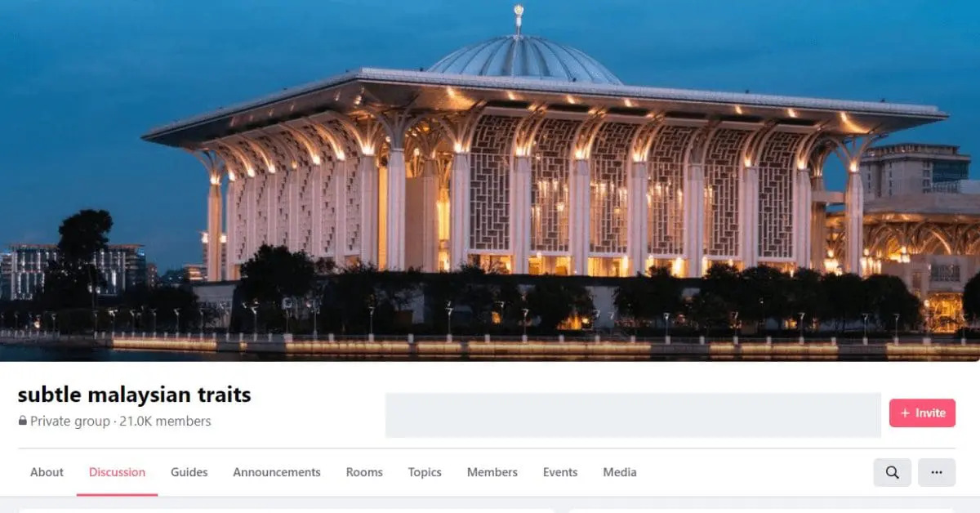980x513 pixels.
Task: Go to the Announcements tab
Action: (277, 472)
